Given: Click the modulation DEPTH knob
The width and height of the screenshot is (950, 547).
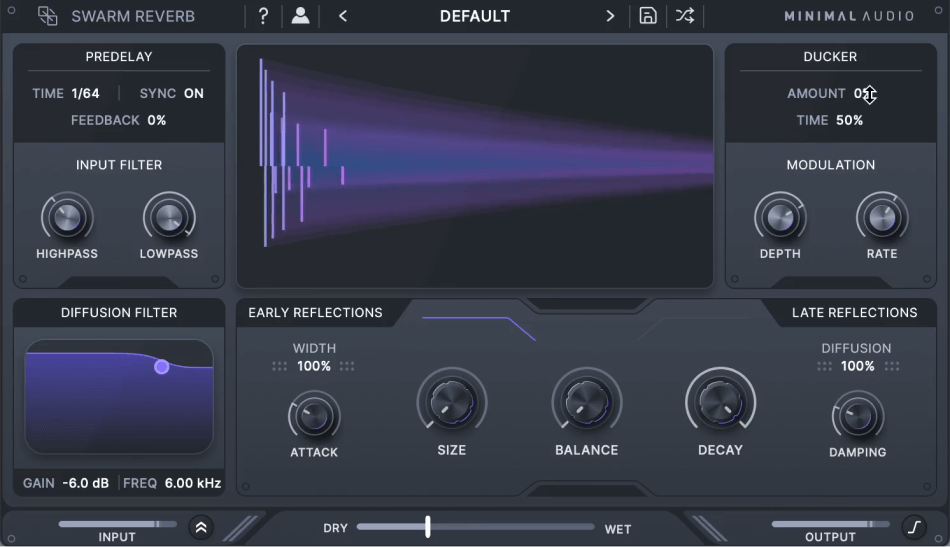Looking at the screenshot, I should tap(780, 217).
